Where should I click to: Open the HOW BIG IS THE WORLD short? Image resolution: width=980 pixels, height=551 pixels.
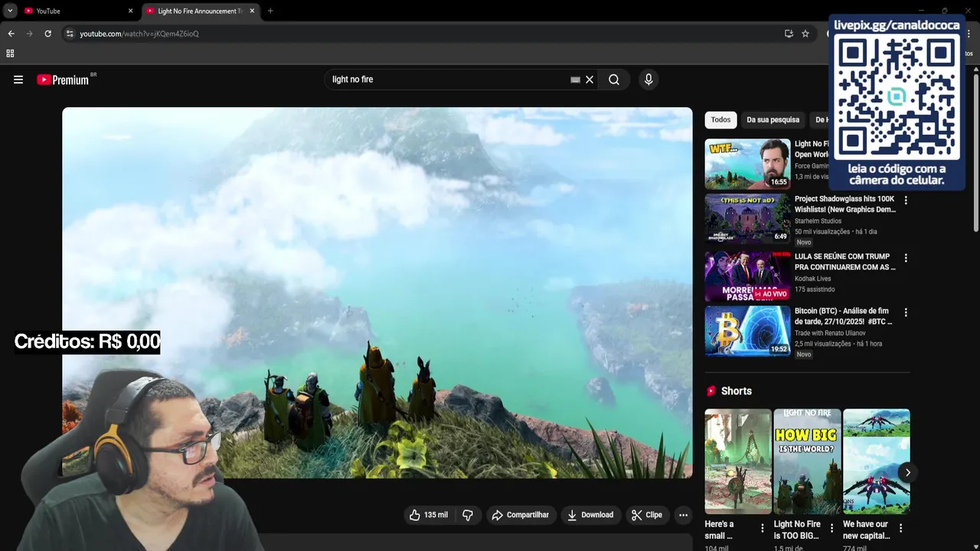[x=807, y=461]
